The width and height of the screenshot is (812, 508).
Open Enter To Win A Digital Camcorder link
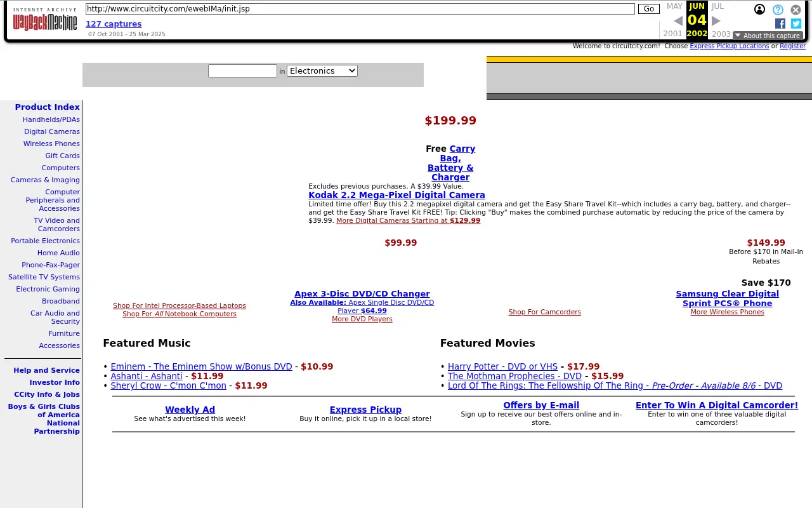[x=717, y=405]
